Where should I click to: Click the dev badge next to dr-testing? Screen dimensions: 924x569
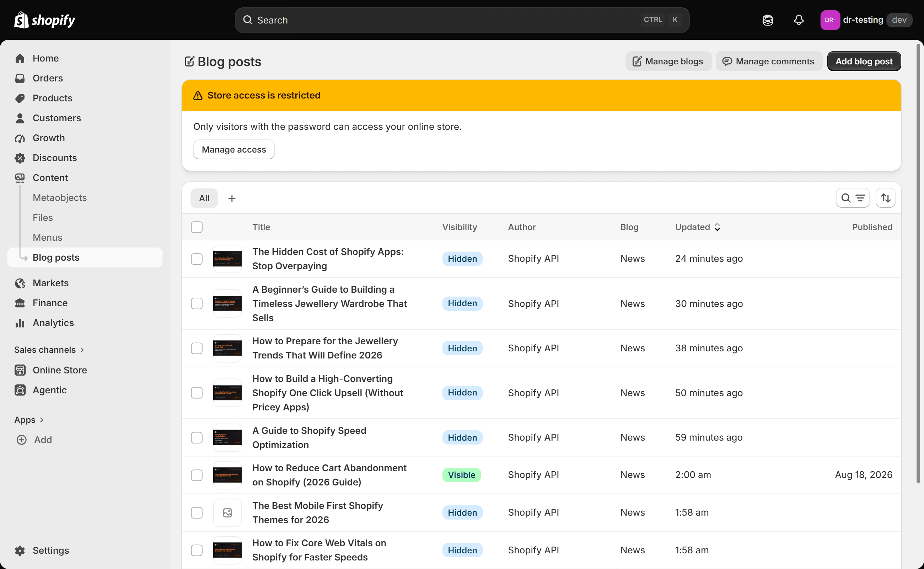tap(899, 20)
